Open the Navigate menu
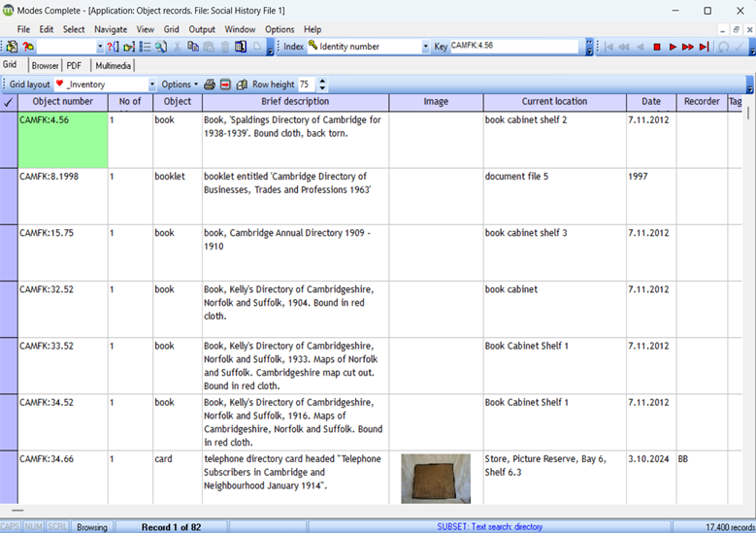756x533 pixels. [111, 30]
